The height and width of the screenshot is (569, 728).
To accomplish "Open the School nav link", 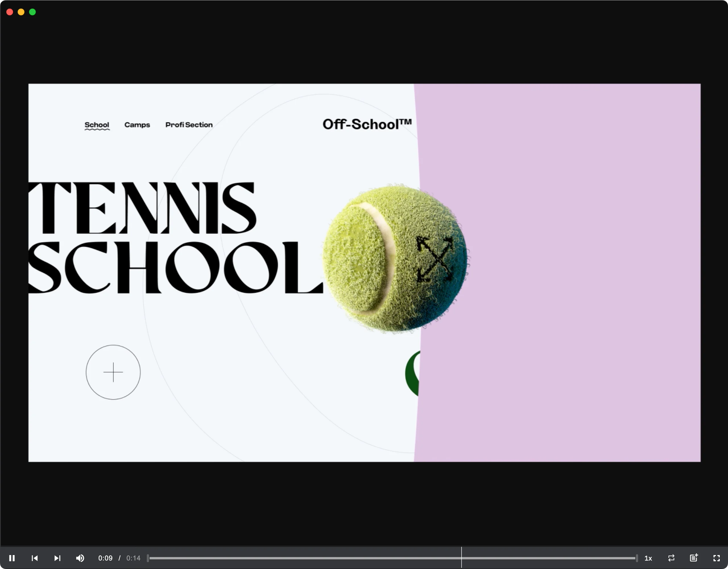I will pyautogui.click(x=97, y=125).
